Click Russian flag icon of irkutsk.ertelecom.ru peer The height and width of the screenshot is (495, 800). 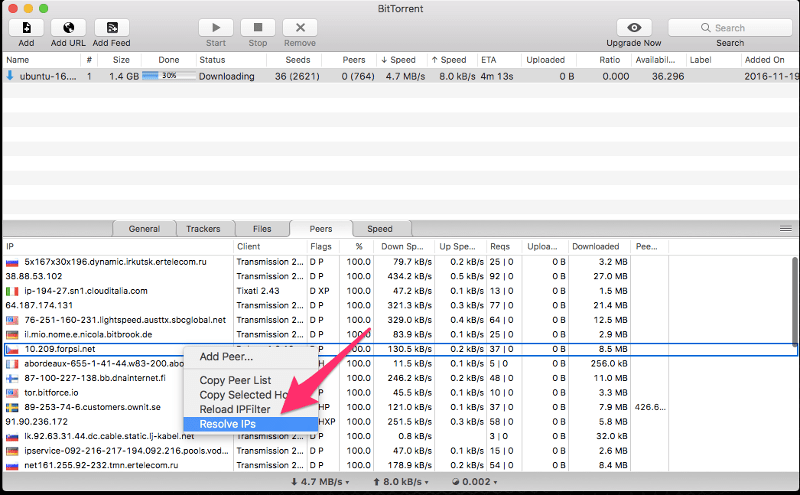coord(12,262)
